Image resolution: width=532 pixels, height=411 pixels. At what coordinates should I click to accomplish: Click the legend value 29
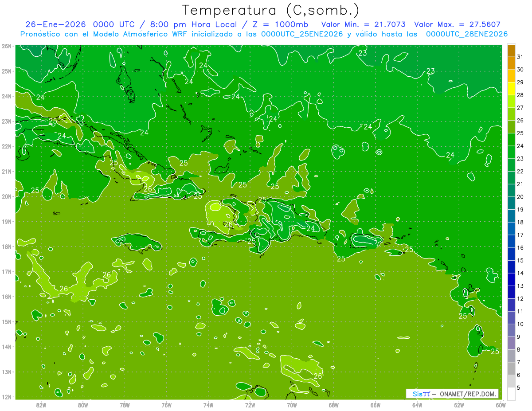click(520, 82)
